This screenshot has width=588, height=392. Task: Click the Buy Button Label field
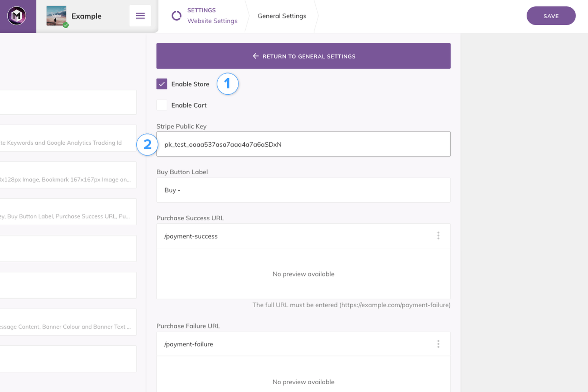tap(303, 190)
